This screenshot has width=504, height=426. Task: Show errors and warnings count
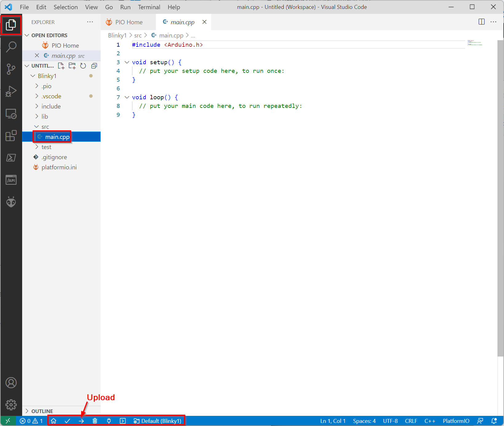pos(31,421)
